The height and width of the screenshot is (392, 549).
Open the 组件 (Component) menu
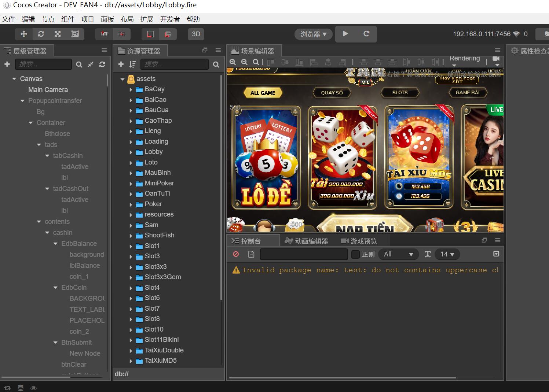tap(68, 19)
